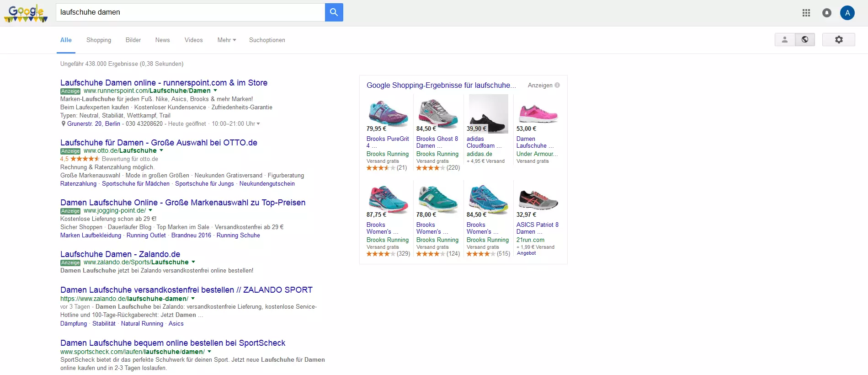The width and height of the screenshot is (868, 375).
Task: Switch to the News tab
Action: pyautogui.click(x=162, y=40)
